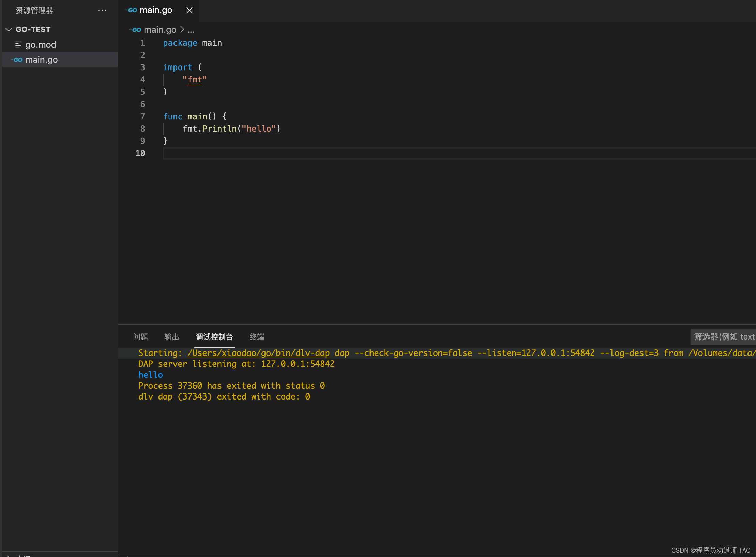This screenshot has width=756, height=557.
Task: Click line number 8 in gutter
Action: (x=142, y=129)
